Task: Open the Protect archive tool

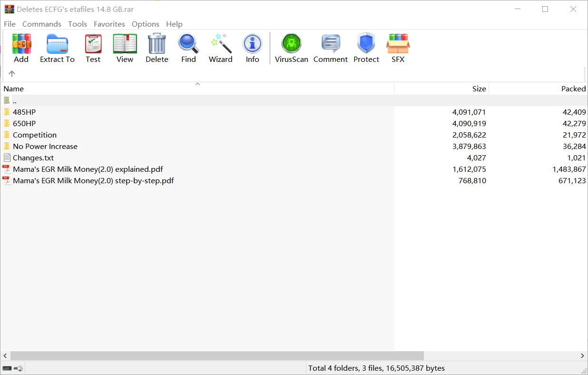Action: (x=366, y=48)
